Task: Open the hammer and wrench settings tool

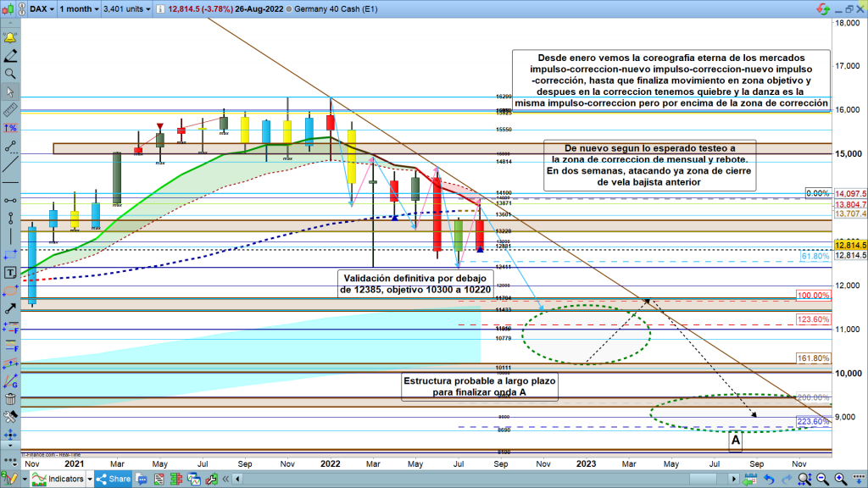Action: (x=10, y=417)
